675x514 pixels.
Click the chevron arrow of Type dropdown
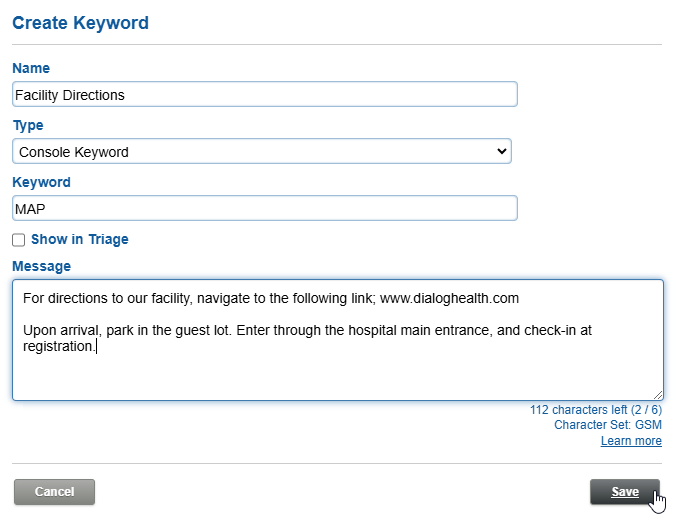coord(501,152)
